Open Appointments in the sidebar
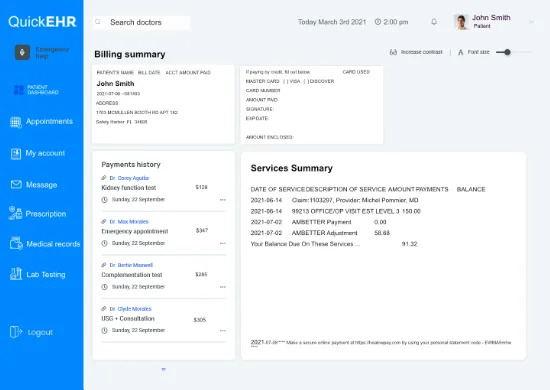Screen dimensions: 550x390 pyautogui.click(x=42, y=122)
